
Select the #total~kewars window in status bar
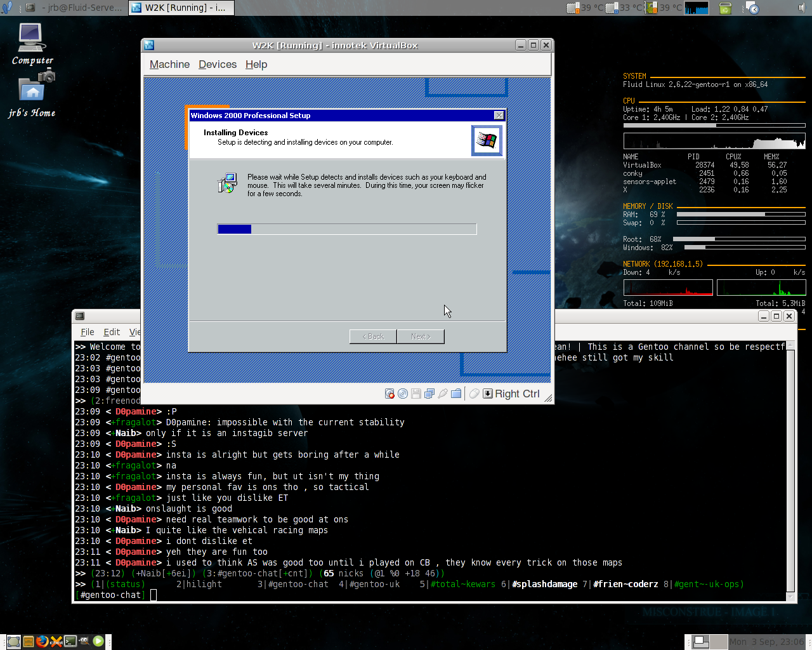click(x=463, y=584)
